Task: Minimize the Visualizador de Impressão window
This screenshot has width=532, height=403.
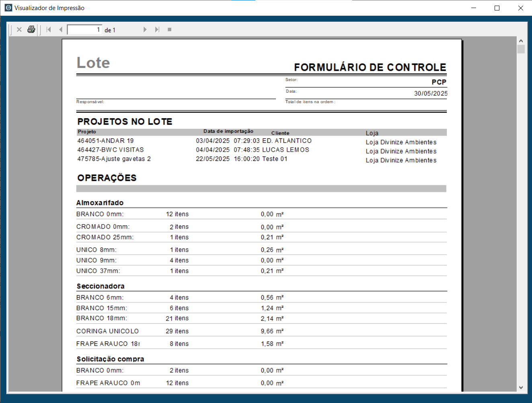Action: pyautogui.click(x=474, y=8)
